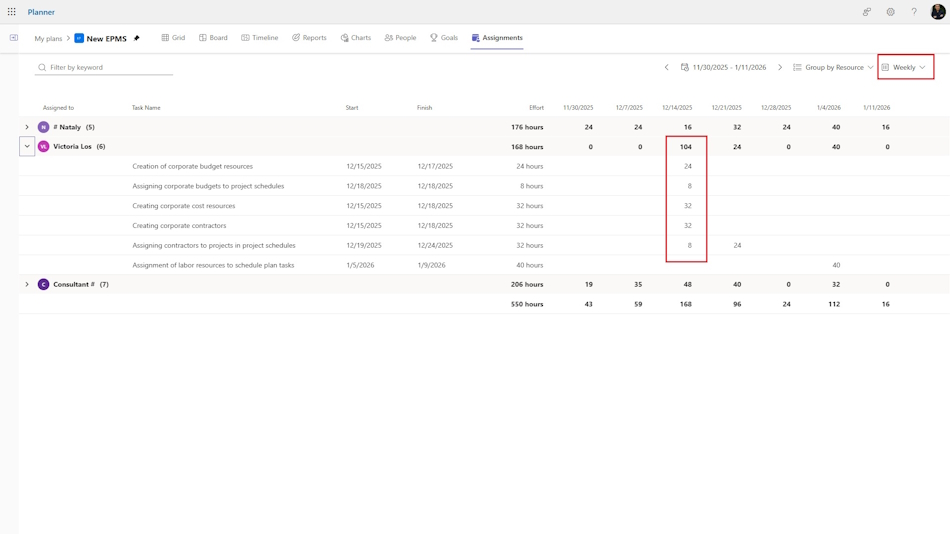The width and height of the screenshot is (950, 534).
Task: Open the settings gear icon
Action: [891, 12]
